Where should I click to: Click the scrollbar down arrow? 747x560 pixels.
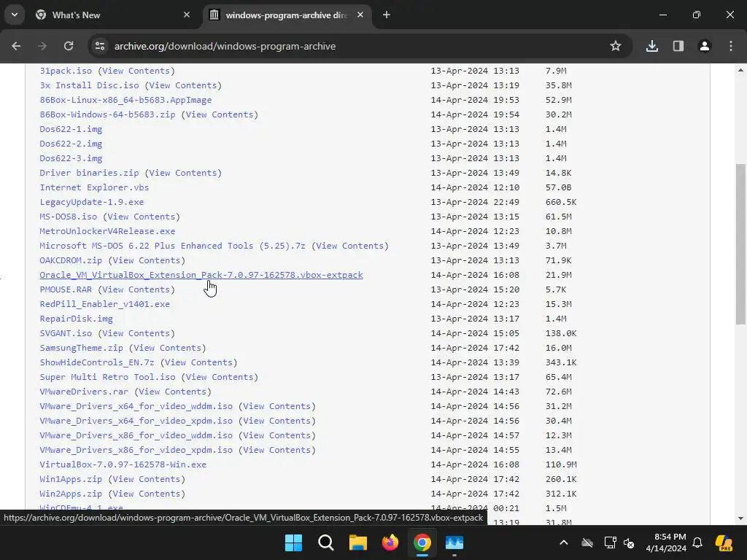coord(740,518)
